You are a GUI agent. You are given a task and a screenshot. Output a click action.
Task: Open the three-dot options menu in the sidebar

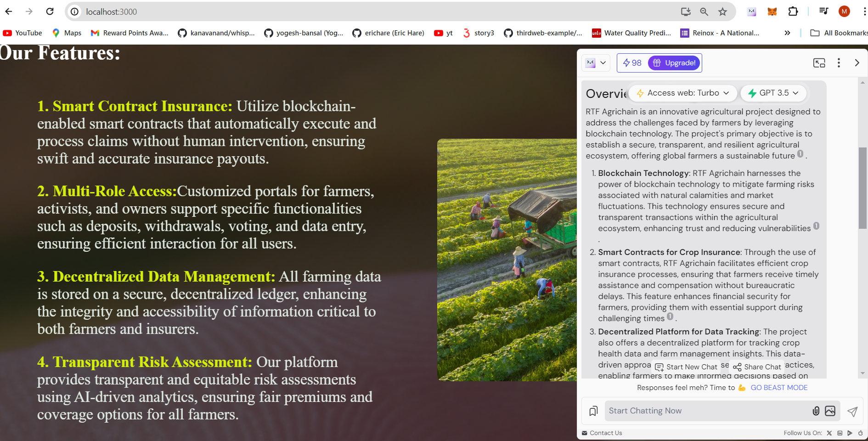point(839,62)
